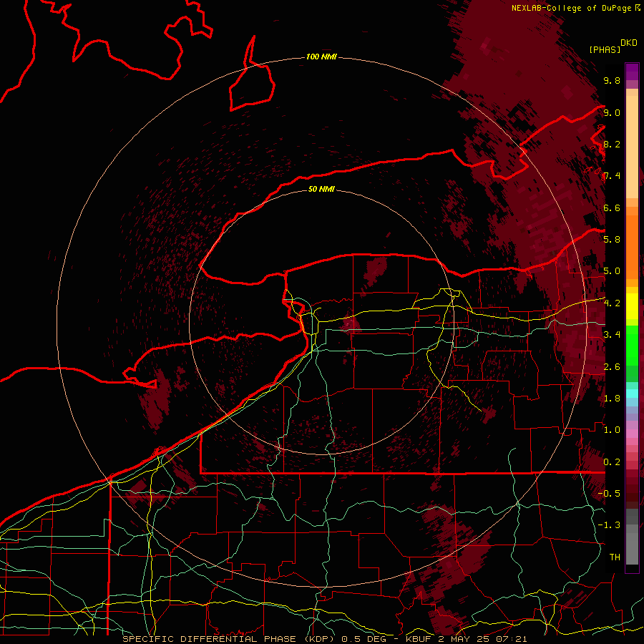This screenshot has height=644, width=644.
Task: Click the 9.0 value on the scale
Action: click(612, 112)
